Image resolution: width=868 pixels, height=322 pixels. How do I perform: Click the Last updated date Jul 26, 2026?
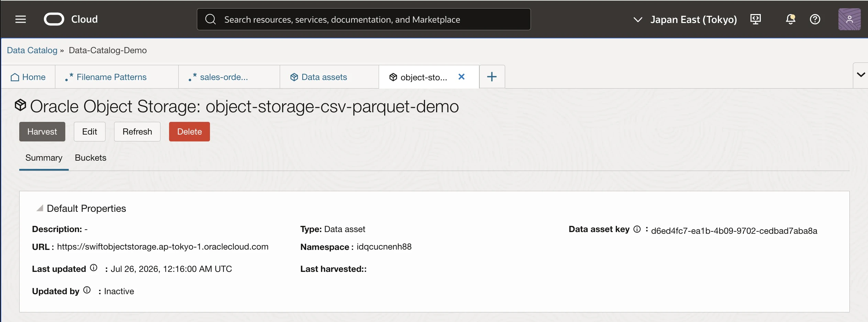[171, 269]
